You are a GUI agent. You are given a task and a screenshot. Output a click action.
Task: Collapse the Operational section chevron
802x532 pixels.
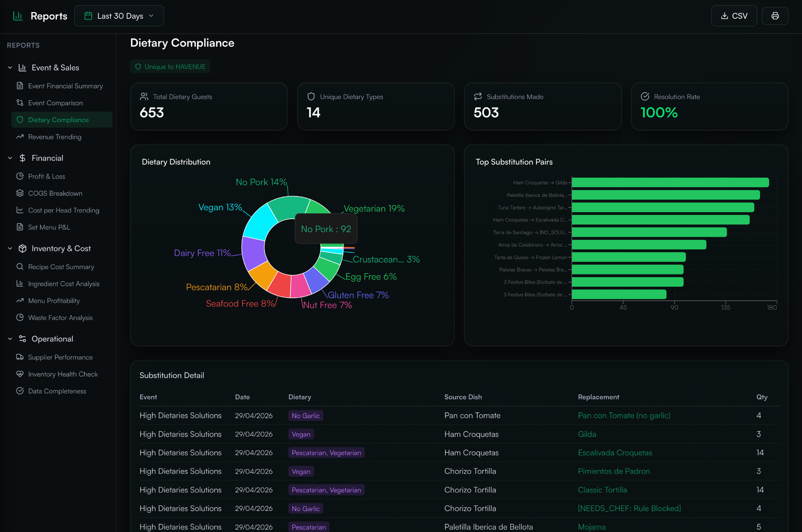(x=10, y=339)
